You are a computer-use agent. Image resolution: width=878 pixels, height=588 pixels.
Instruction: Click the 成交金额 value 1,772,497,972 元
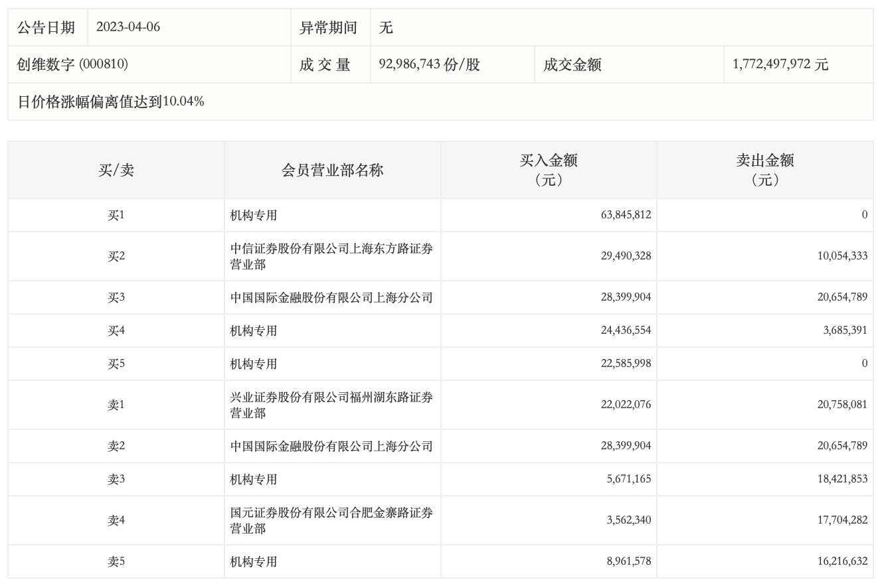[x=780, y=64]
